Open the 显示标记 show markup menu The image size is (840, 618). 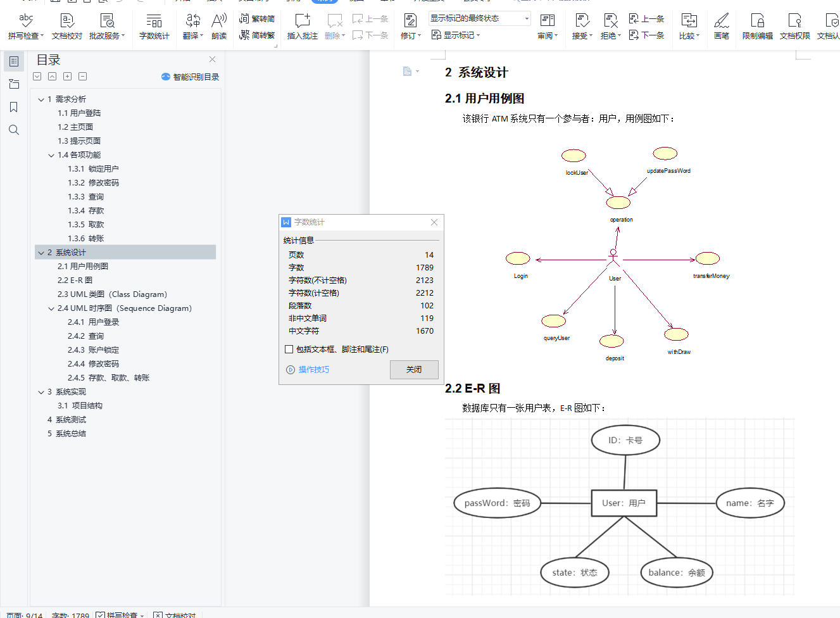click(456, 35)
